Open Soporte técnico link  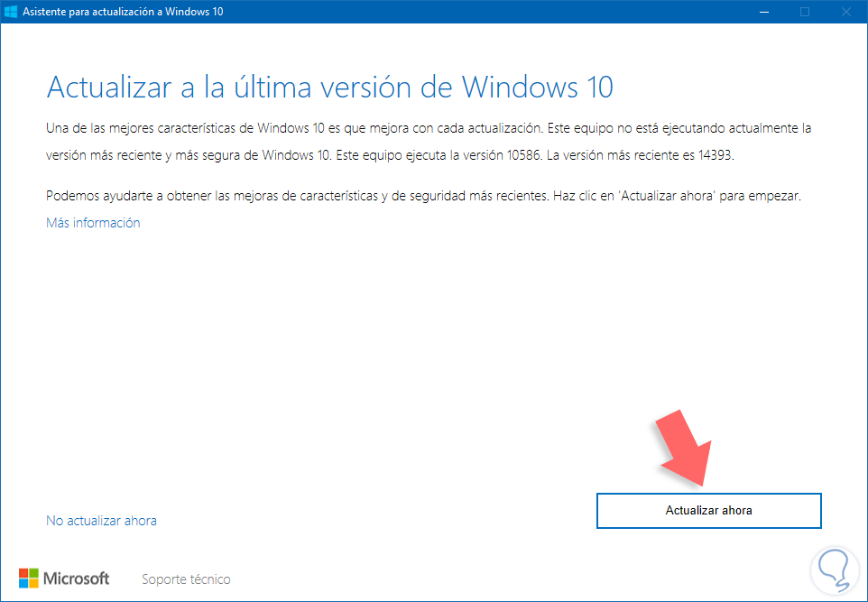tap(186, 579)
